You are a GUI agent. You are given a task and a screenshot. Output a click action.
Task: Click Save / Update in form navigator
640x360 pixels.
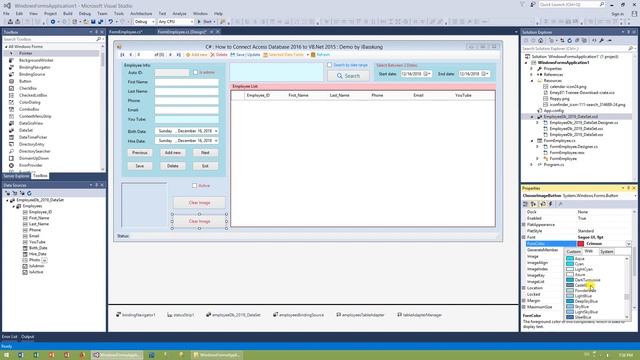point(245,55)
